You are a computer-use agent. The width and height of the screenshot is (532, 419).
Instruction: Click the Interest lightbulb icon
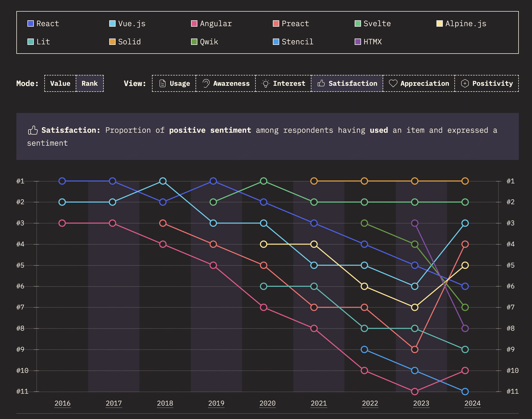coord(266,84)
